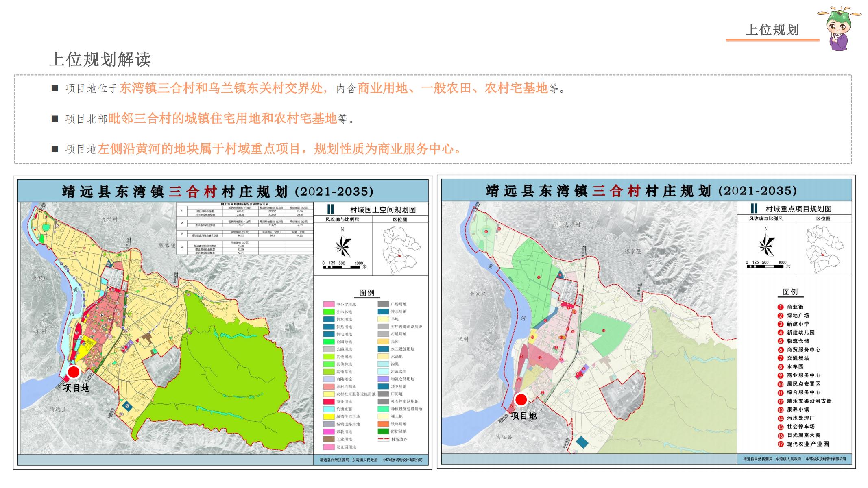Click the 宋村 label on the key-projects map
Viewport: 868px width, 488px height.
pos(463,339)
